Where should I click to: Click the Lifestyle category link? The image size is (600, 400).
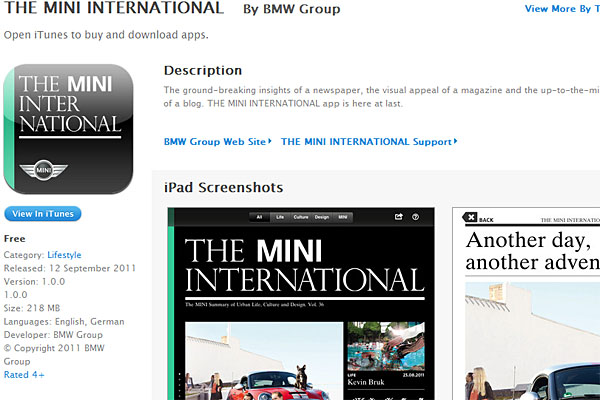[65, 255]
